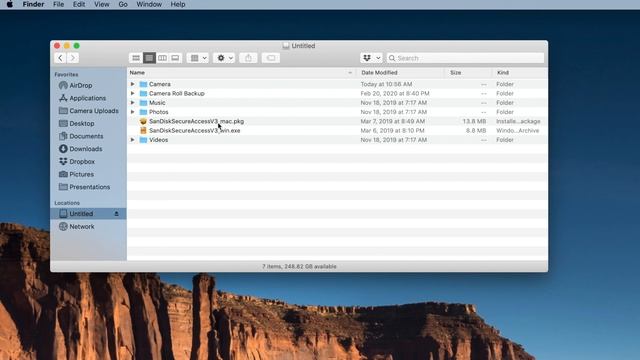Expand the Camera folder
640x360 pixels.
(x=132, y=84)
